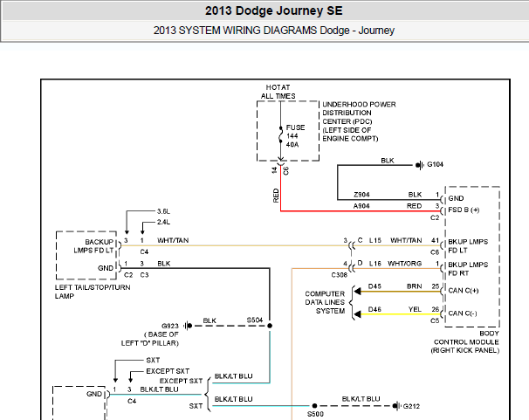Click the 'BKUP LMPS FD LT' module label
Viewport: 529px width, 420px height.
468,246
